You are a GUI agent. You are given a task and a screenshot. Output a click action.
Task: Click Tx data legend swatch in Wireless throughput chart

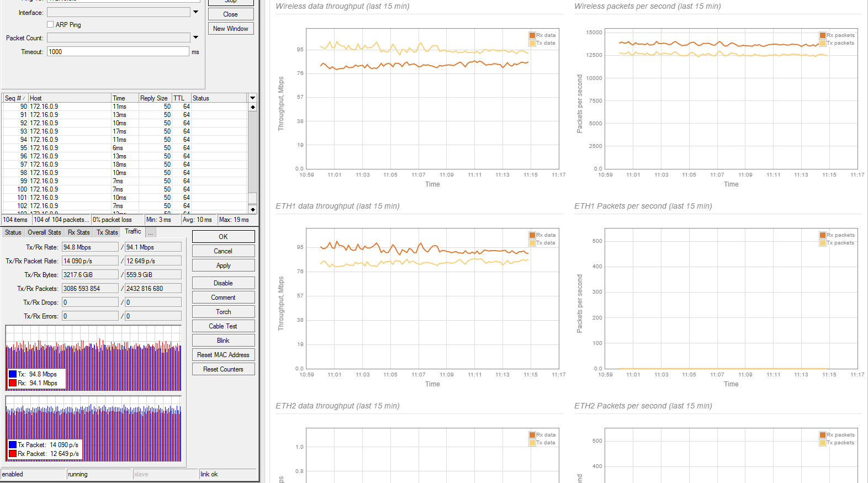(x=532, y=43)
